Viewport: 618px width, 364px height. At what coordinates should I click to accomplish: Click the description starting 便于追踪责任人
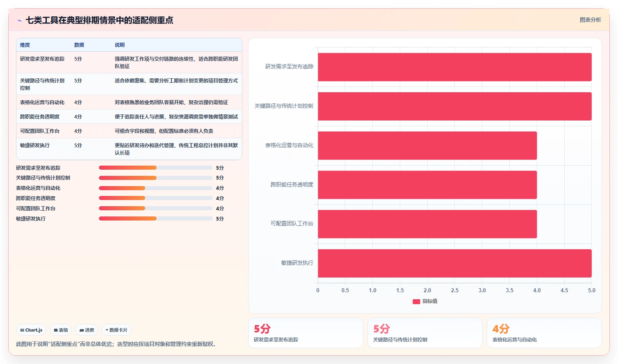click(176, 117)
